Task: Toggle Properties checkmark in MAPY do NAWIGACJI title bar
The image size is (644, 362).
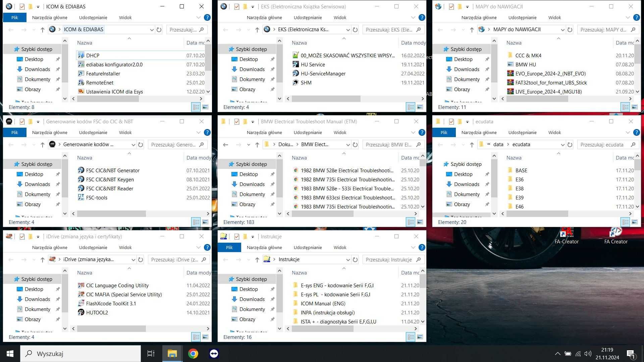Action: (451, 6)
